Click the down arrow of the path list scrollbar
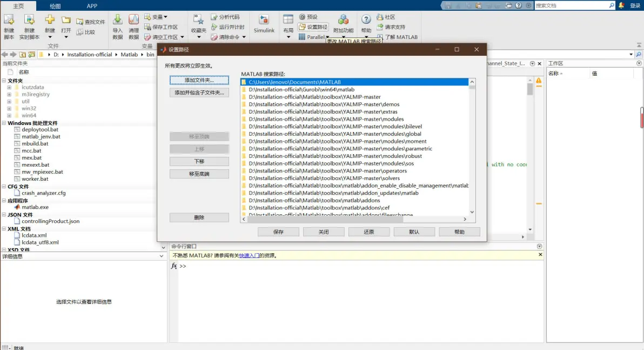This screenshot has height=350, width=644. click(x=472, y=212)
